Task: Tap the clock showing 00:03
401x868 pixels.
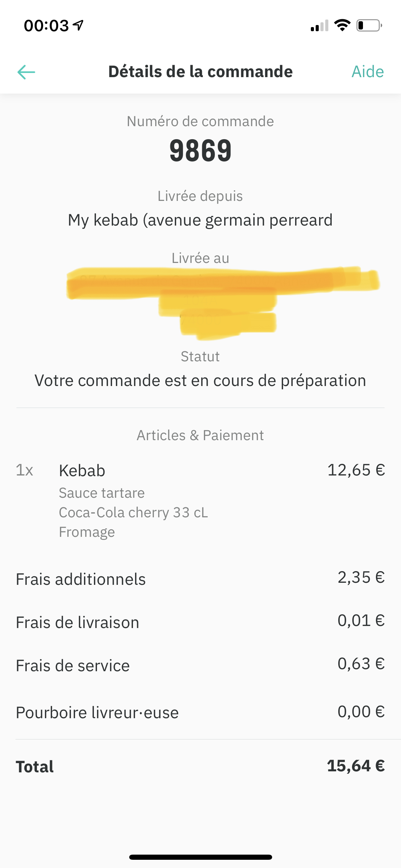Action: [46, 26]
